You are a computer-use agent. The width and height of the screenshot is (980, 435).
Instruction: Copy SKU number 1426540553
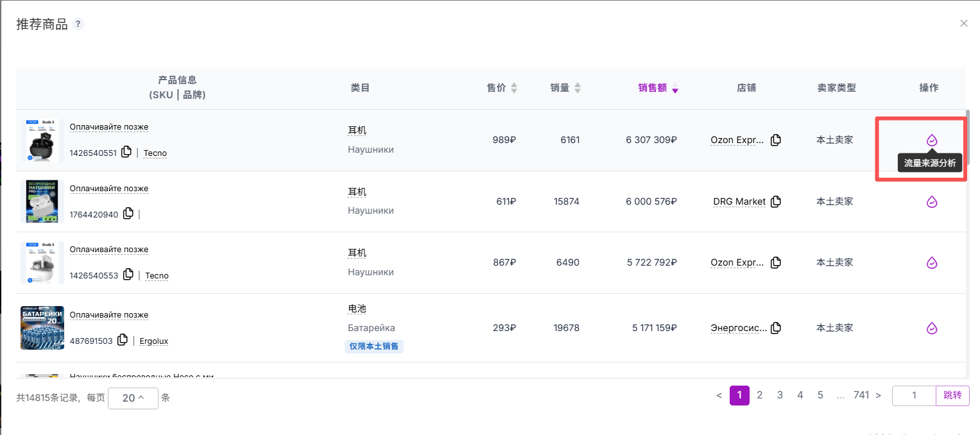tap(128, 275)
